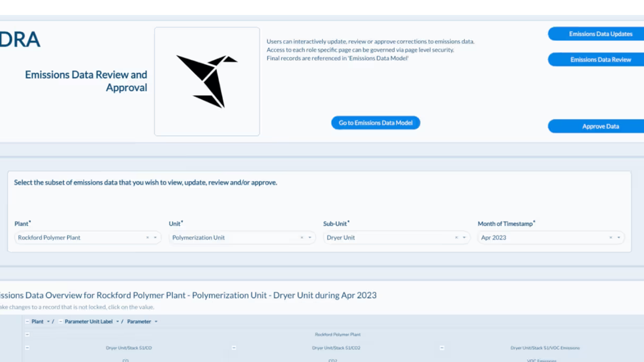The height and width of the screenshot is (362, 644).
Task: Open Month of Timestamp dropdown arrow
Action: (x=619, y=237)
